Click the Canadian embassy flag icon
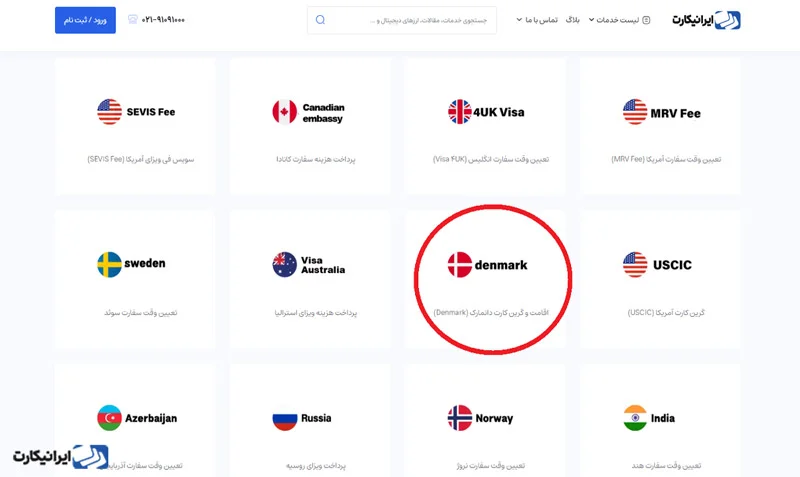 285,112
